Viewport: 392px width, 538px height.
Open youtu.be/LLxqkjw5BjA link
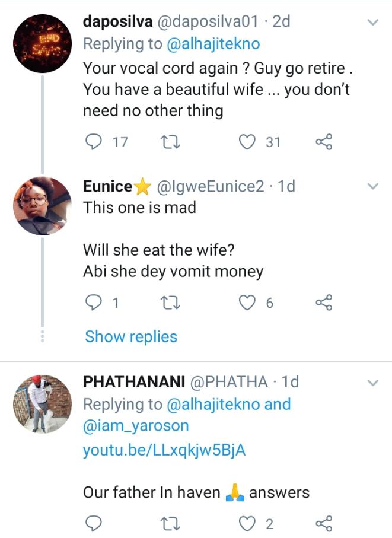click(164, 450)
